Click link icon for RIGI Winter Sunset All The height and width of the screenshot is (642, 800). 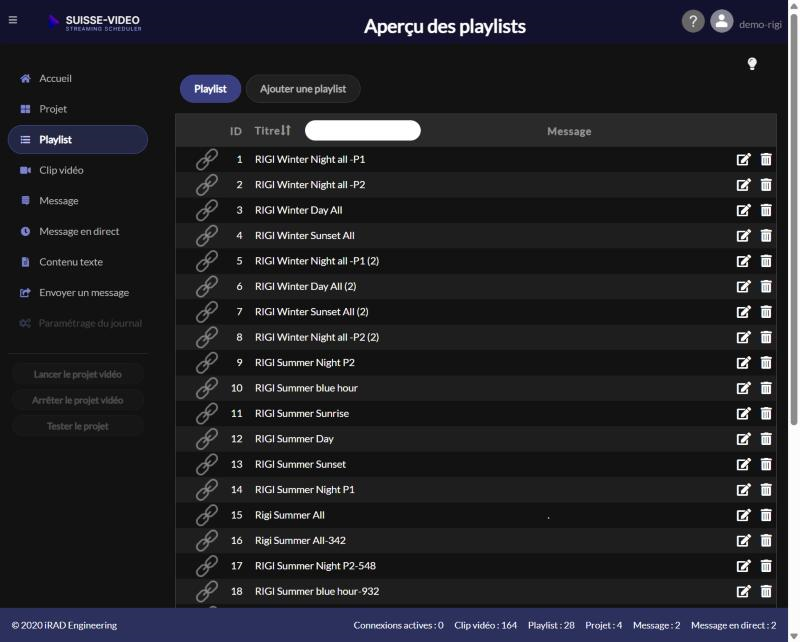pos(207,236)
